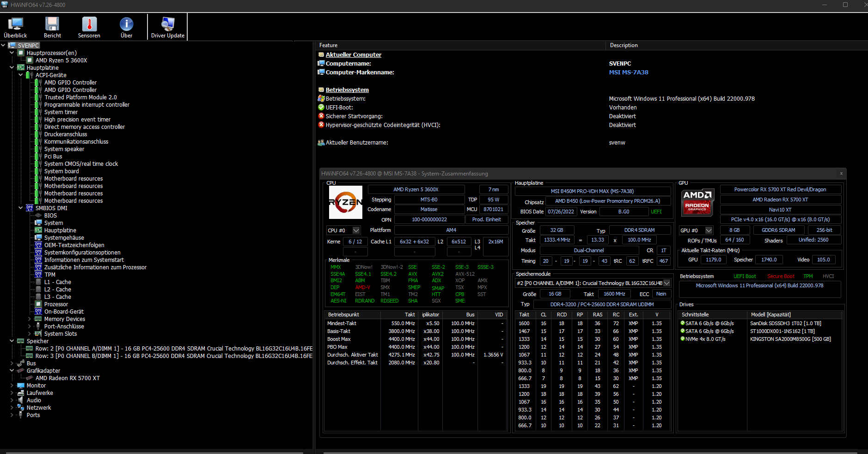Click the user icon beside Aktueller Benutzername
Viewport: 868px width, 454px height.
[x=321, y=142]
